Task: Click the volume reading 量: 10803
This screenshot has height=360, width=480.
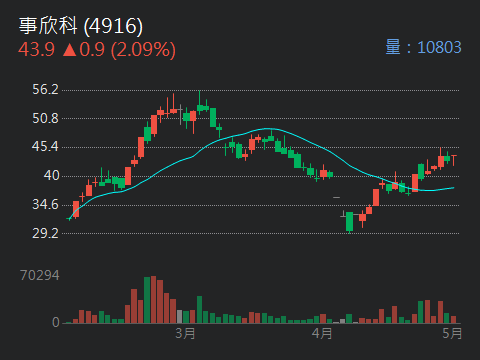Action: pyautogui.click(x=423, y=47)
